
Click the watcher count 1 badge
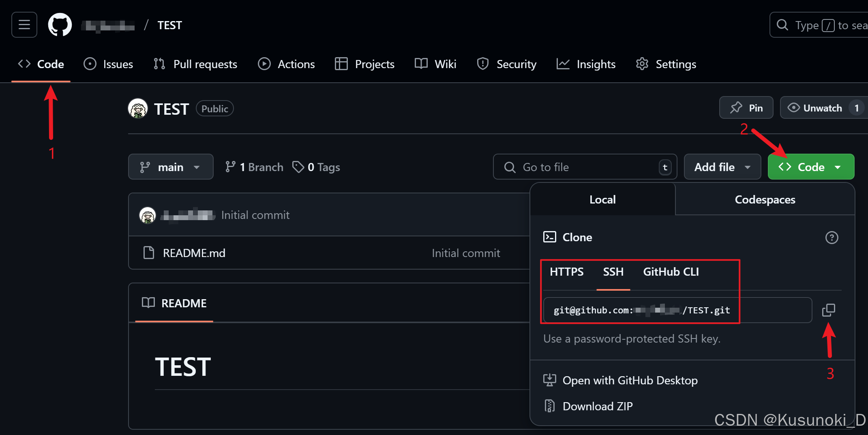click(x=857, y=108)
